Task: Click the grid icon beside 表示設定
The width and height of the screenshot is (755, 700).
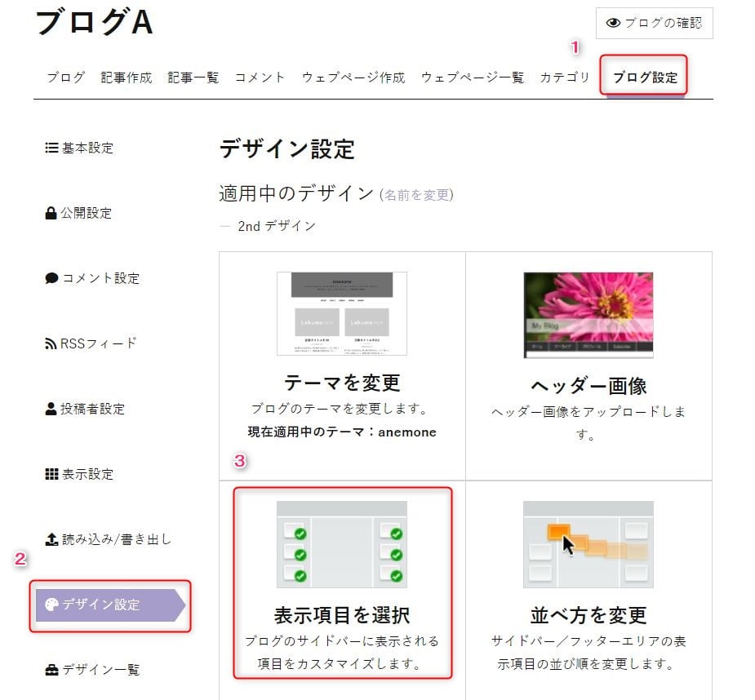Action: click(51, 474)
